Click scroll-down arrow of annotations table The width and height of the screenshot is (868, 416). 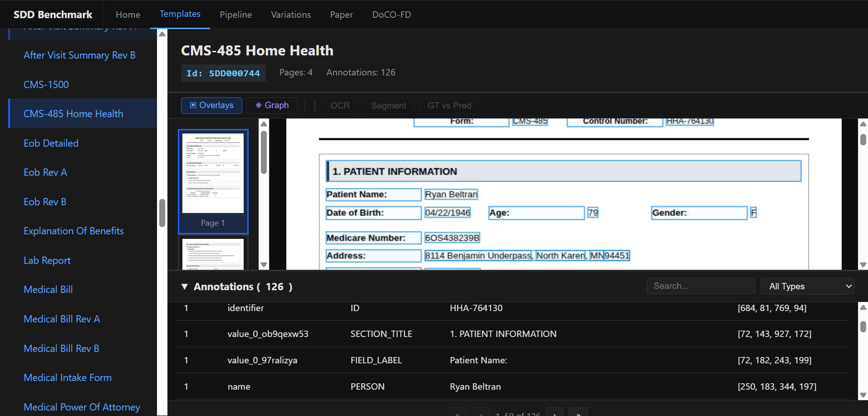pos(863,395)
